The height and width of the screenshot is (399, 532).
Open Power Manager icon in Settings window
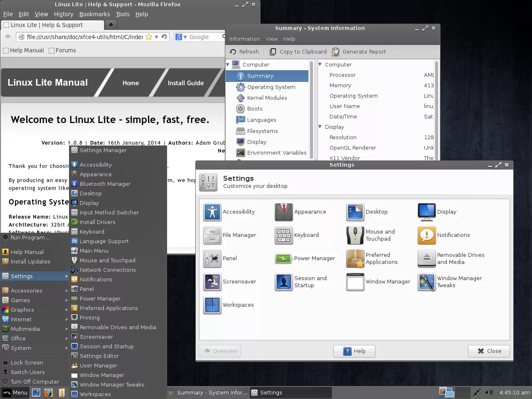pyautogui.click(x=284, y=259)
